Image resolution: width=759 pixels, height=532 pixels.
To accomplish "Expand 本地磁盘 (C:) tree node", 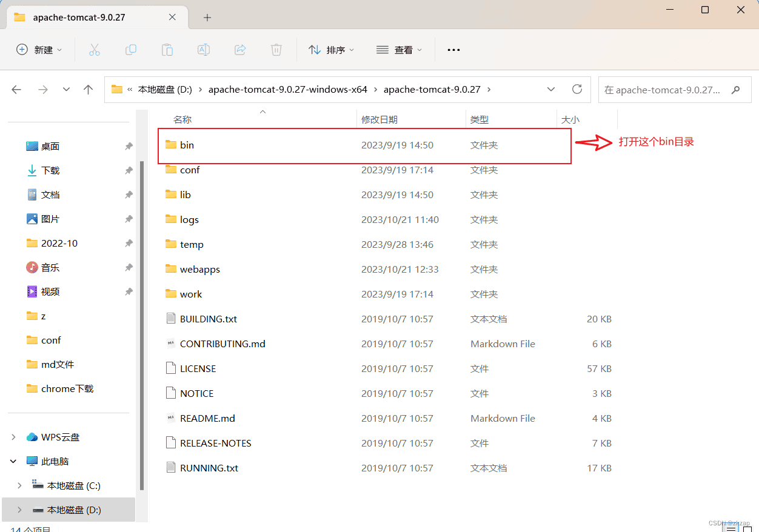I will (19, 485).
